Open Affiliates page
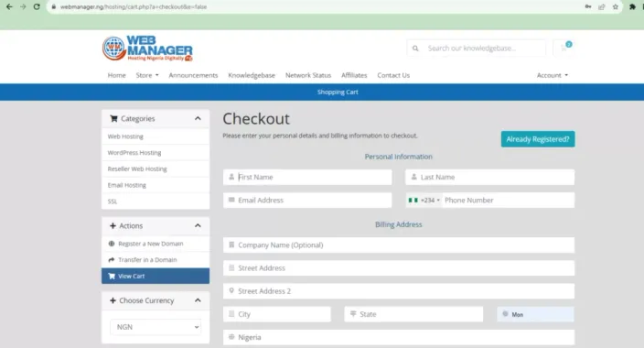The height and width of the screenshot is (348, 644). point(354,75)
